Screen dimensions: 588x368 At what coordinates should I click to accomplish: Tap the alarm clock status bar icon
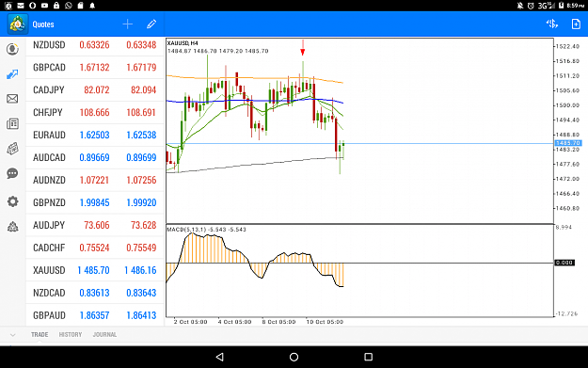pyautogui.click(x=531, y=6)
